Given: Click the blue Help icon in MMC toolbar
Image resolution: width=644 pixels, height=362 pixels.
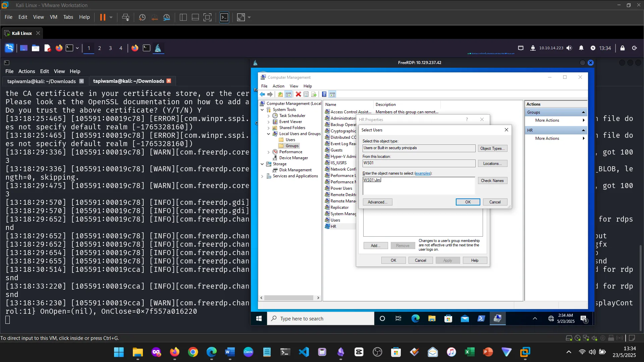Looking at the screenshot, I should tap(324, 95).
